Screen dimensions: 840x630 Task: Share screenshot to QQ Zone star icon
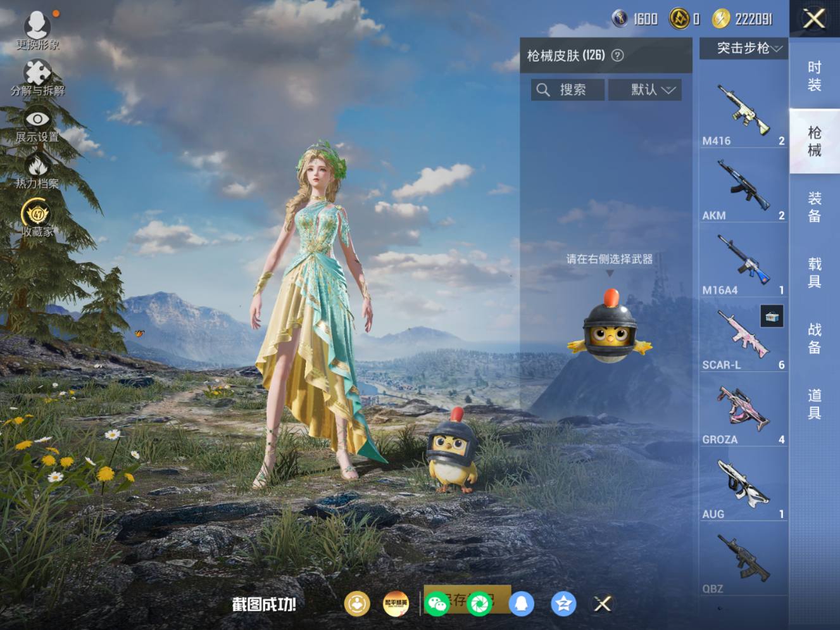pos(563,603)
